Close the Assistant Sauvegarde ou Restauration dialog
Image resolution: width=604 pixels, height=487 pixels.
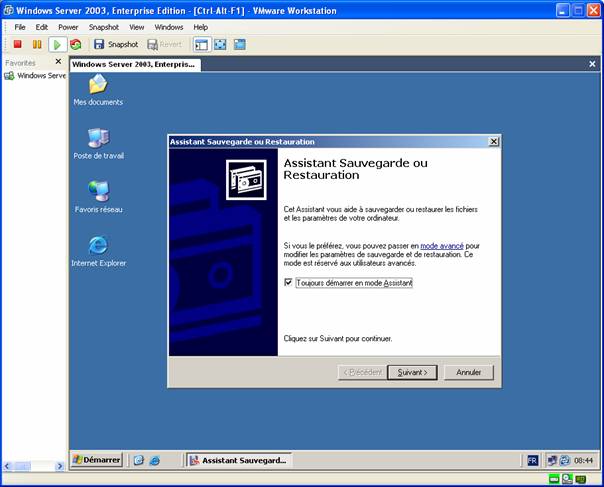tap(493, 142)
